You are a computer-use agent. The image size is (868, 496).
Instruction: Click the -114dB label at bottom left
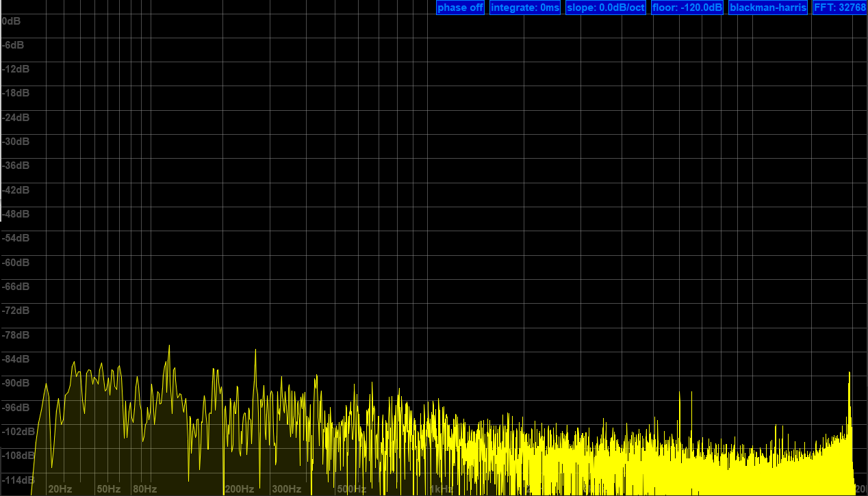18,480
